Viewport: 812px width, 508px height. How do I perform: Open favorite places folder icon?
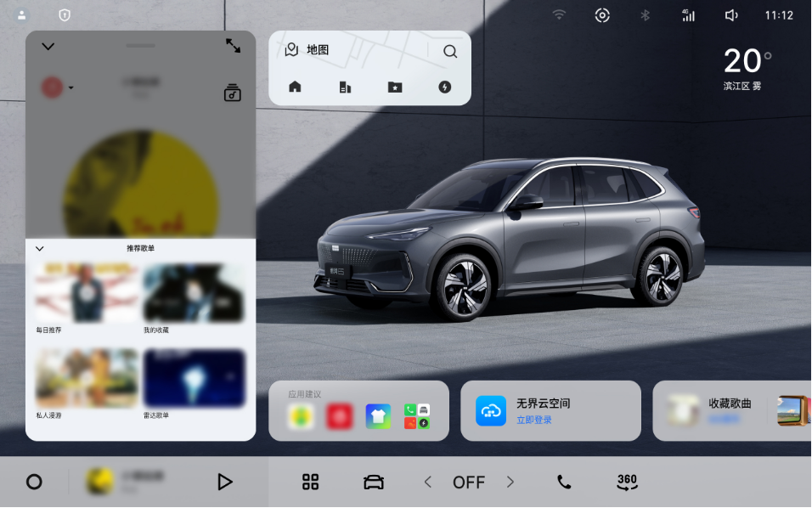395,87
